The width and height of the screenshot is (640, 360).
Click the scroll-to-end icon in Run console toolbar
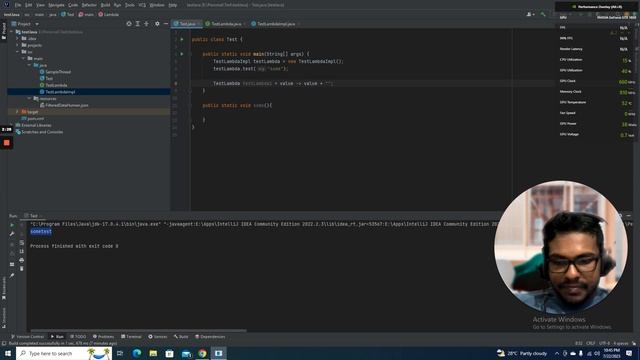22,251
